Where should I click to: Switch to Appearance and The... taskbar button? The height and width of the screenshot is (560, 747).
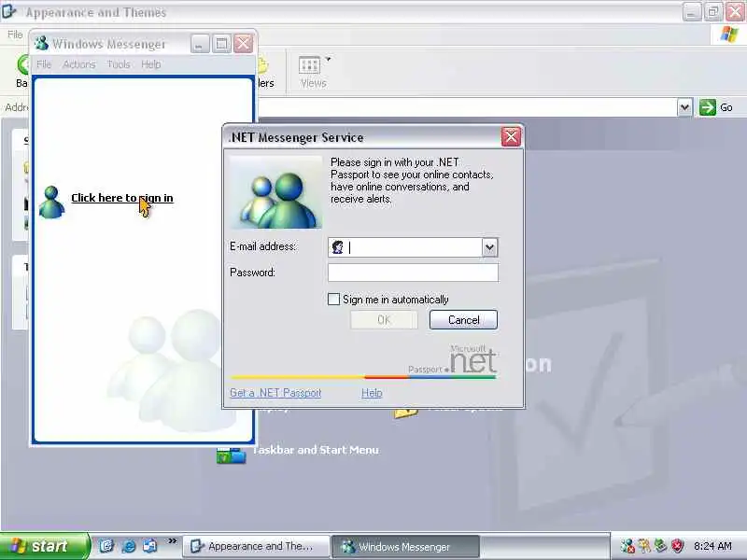(256, 546)
